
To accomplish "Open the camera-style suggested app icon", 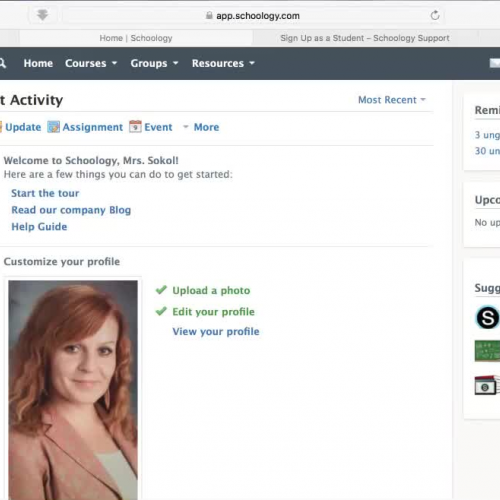I will pyautogui.click(x=487, y=385).
